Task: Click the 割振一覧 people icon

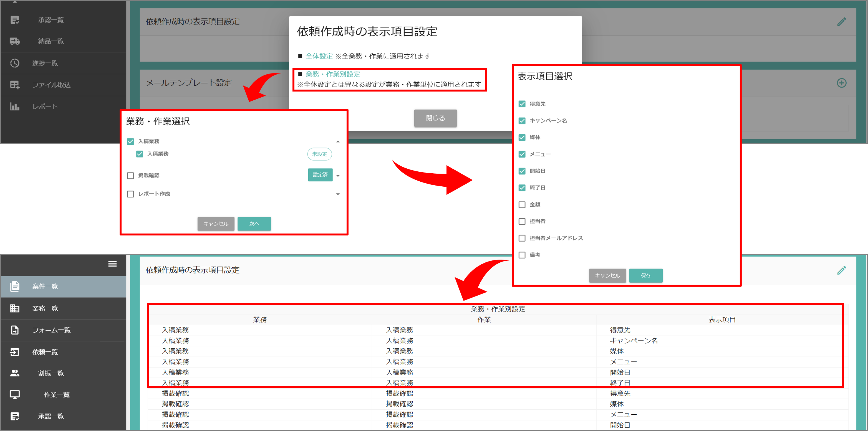Action: [14, 373]
